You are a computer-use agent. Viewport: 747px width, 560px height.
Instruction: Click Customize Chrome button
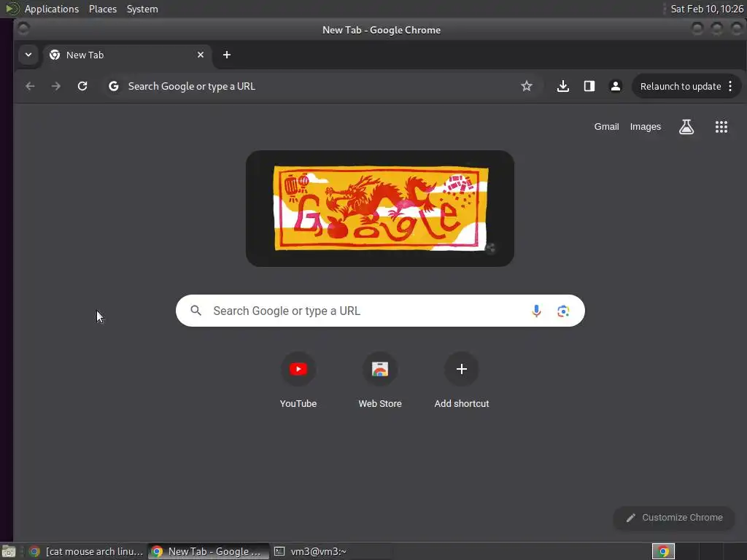click(x=674, y=518)
